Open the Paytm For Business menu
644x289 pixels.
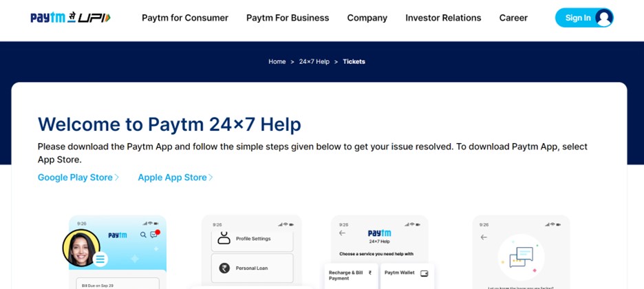288,18
